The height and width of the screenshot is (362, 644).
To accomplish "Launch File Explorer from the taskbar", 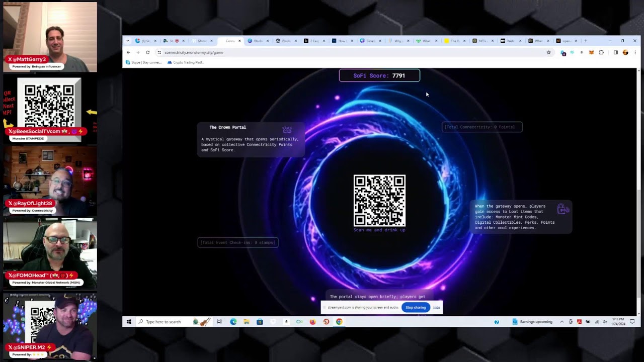I will click(x=246, y=322).
